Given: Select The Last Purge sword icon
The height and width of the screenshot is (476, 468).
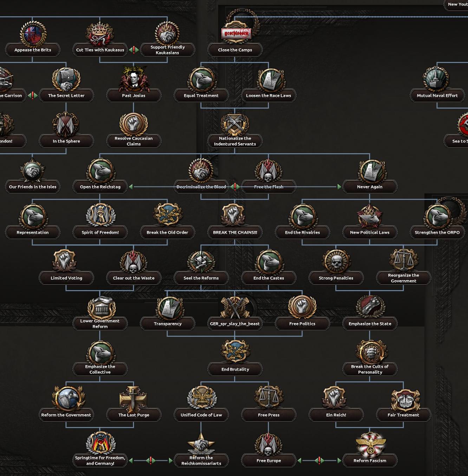Looking at the screenshot, I should pos(133,399).
